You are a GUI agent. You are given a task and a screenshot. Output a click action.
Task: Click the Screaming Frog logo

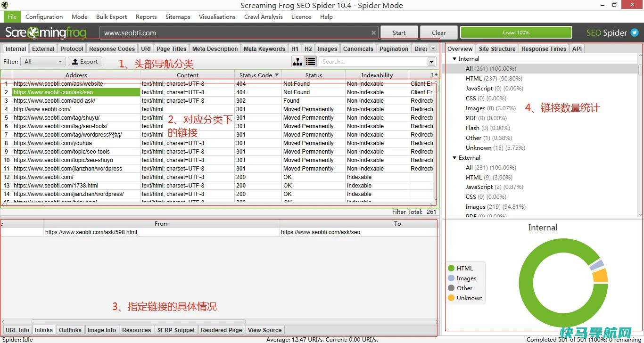point(46,33)
